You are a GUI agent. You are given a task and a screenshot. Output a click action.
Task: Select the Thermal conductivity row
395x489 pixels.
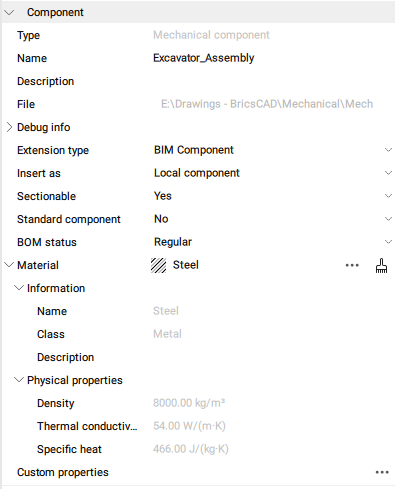tap(198, 426)
